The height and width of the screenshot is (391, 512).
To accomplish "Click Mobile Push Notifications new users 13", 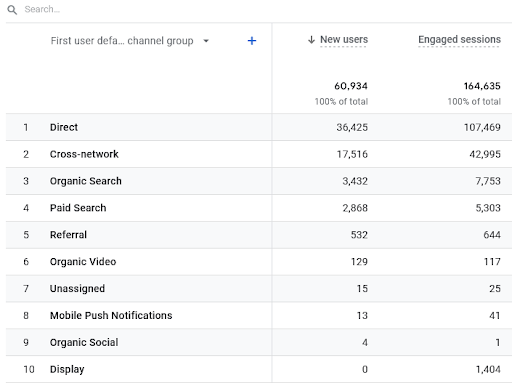I will pyautogui.click(x=362, y=315).
